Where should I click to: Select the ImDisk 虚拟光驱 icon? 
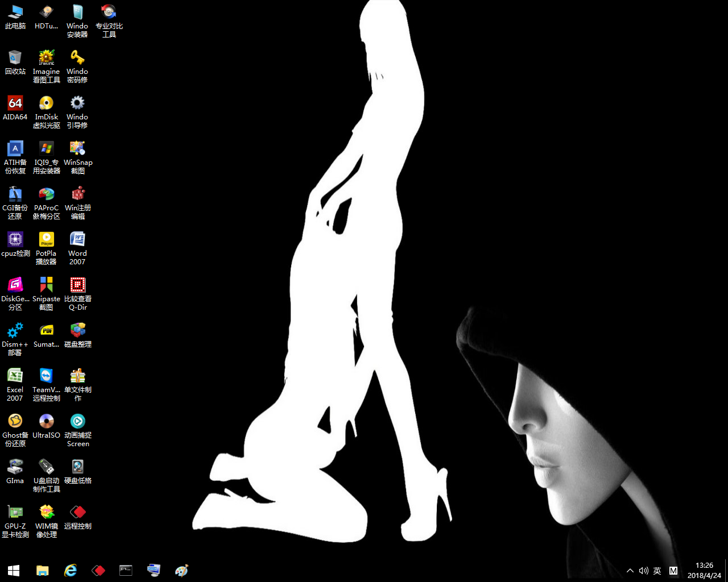tap(46, 112)
